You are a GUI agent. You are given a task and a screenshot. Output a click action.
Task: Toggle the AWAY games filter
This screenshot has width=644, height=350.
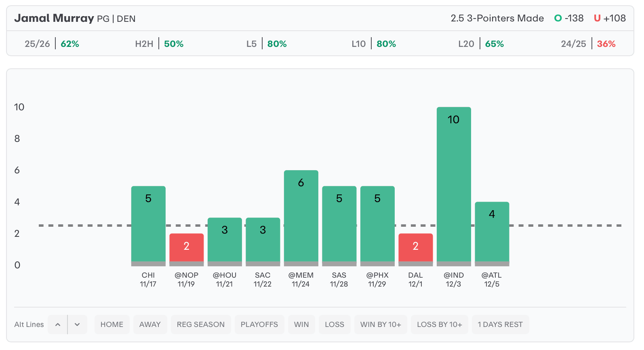point(150,325)
